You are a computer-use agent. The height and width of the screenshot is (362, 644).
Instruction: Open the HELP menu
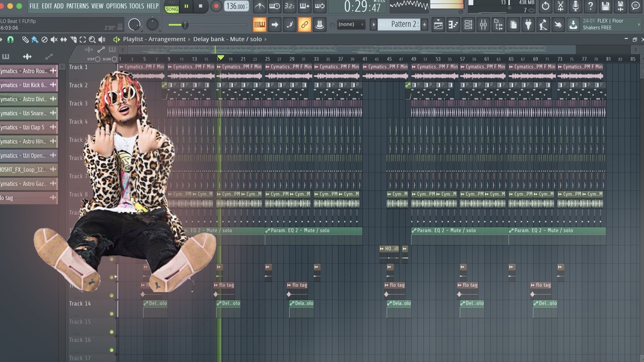pos(153,6)
